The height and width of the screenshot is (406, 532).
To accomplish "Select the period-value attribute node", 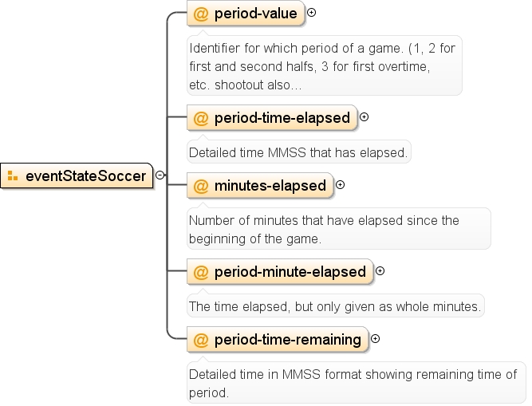I will pyautogui.click(x=246, y=14).
